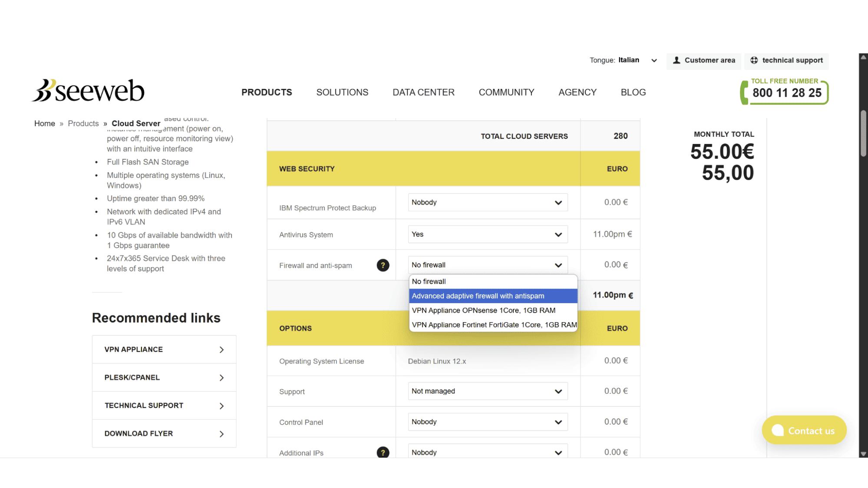Open the IBM Spectrum Protect Backup dropdown
Image resolution: width=868 pixels, height=488 pixels.
pyautogui.click(x=488, y=202)
